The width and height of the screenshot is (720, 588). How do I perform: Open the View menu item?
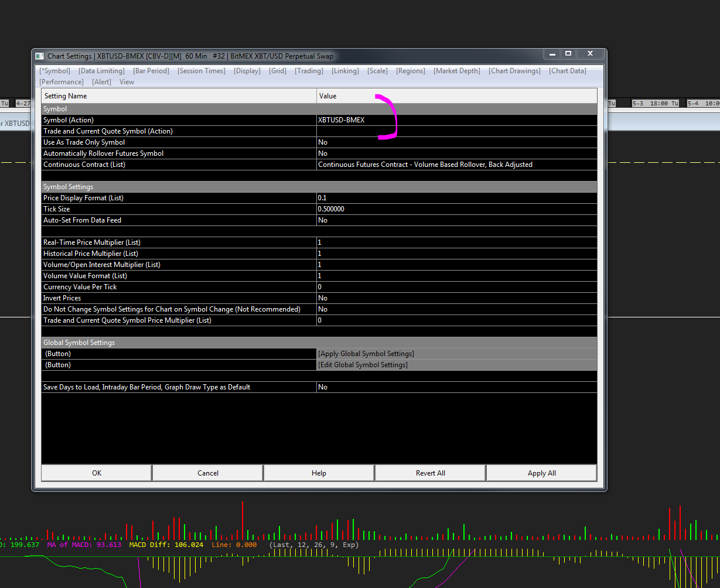(x=127, y=82)
